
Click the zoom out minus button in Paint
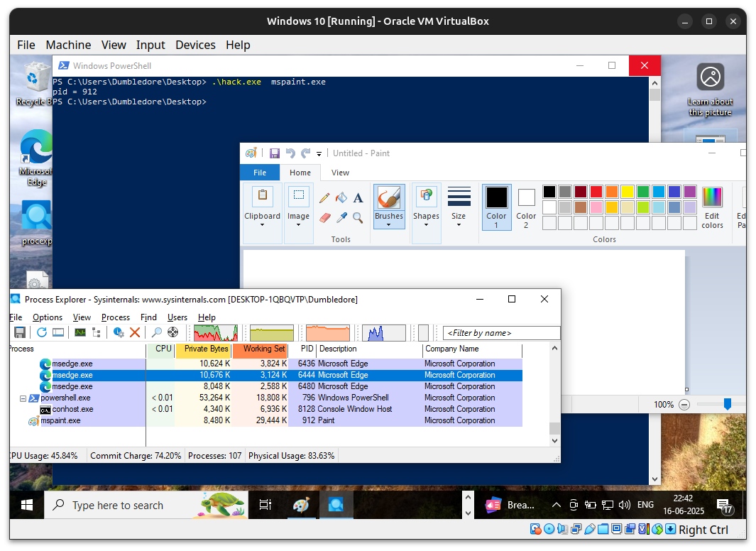[684, 405]
